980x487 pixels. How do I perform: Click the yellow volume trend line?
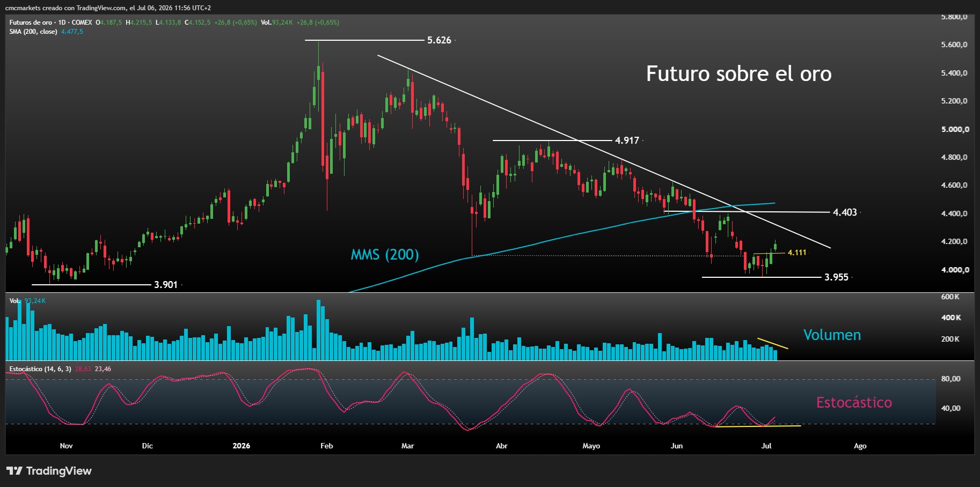773,343
